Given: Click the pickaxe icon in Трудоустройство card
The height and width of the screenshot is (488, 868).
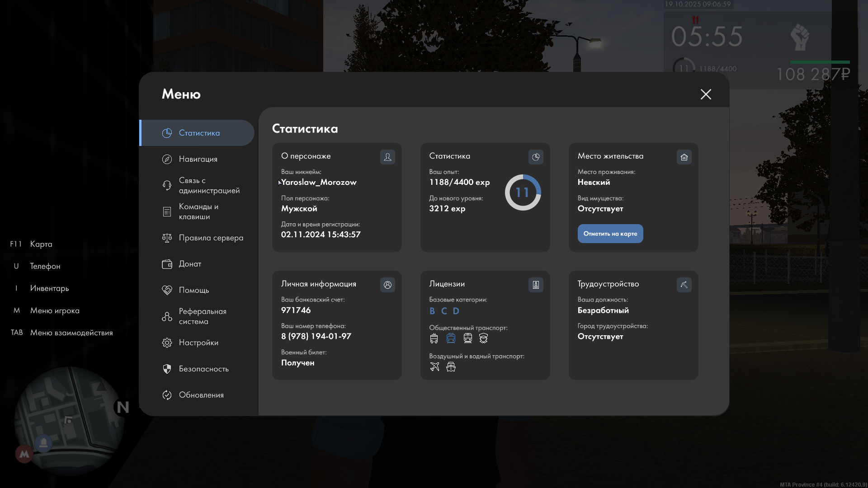Looking at the screenshot, I should (x=684, y=285).
